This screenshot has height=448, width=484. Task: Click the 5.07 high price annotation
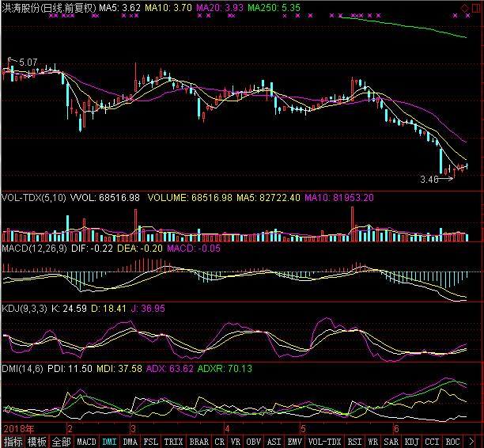(28, 63)
